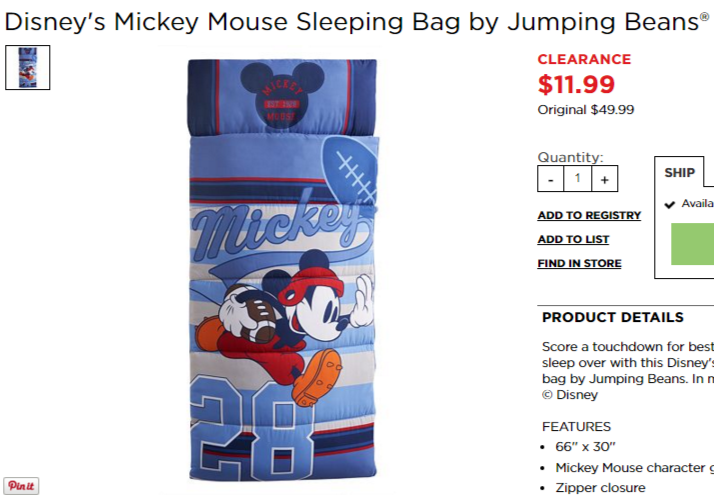Click the Original $49.99 price text
This screenshot has height=495, width=714.
pos(586,110)
